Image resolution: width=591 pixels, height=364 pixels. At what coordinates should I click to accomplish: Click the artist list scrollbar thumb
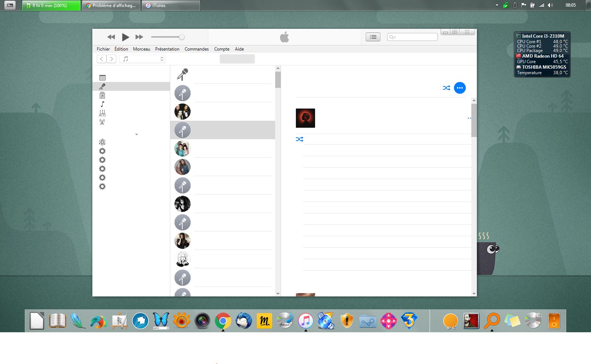point(278,80)
